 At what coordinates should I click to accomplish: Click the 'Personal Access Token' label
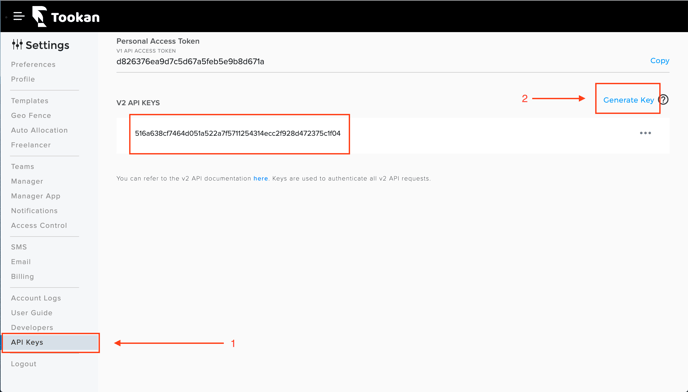tap(158, 41)
